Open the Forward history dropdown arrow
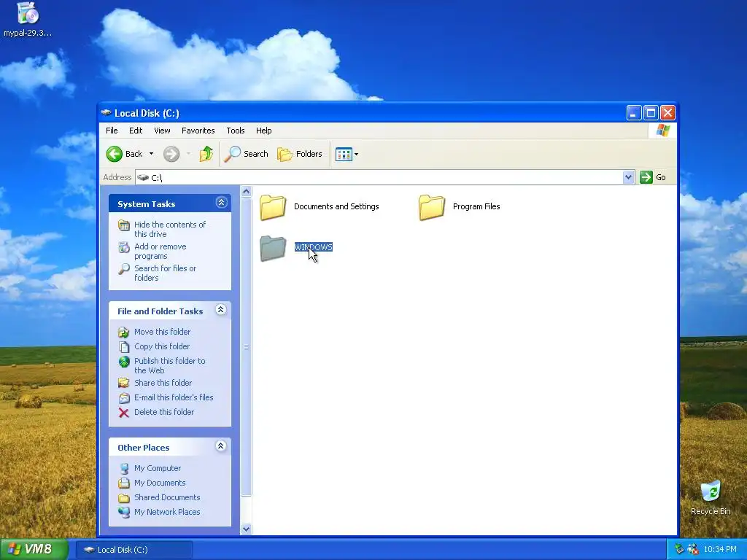The height and width of the screenshot is (560, 747). [188, 154]
